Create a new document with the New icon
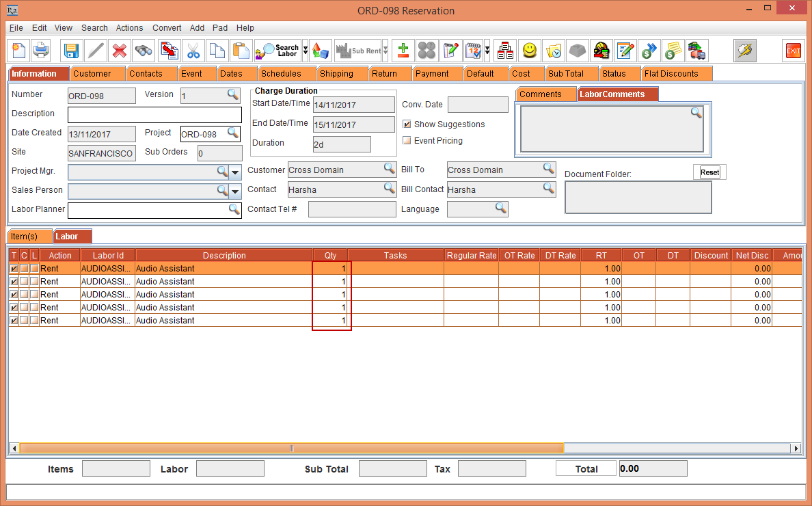Image resolution: width=812 pixels, height=506 pixels. click(18, 51)
